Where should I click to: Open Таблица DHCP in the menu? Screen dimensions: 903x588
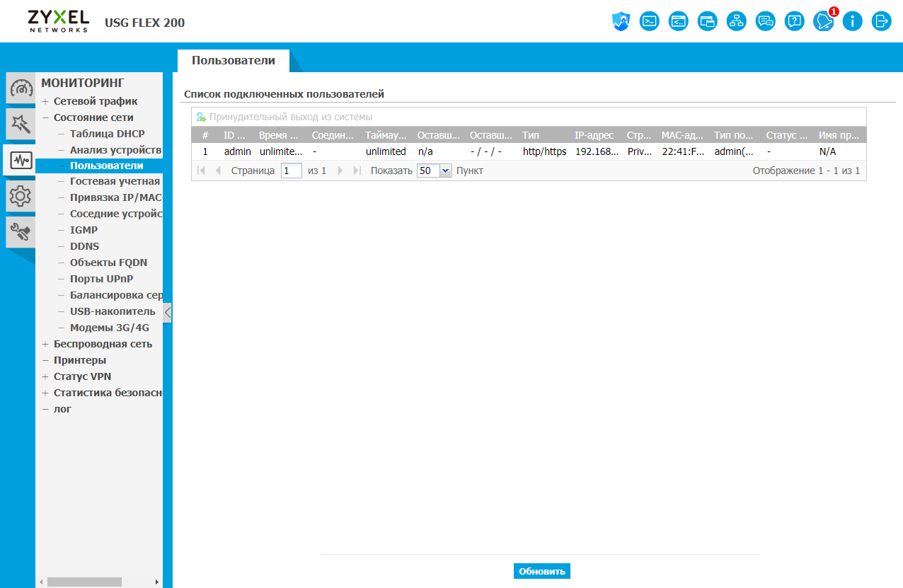point(107,134)
